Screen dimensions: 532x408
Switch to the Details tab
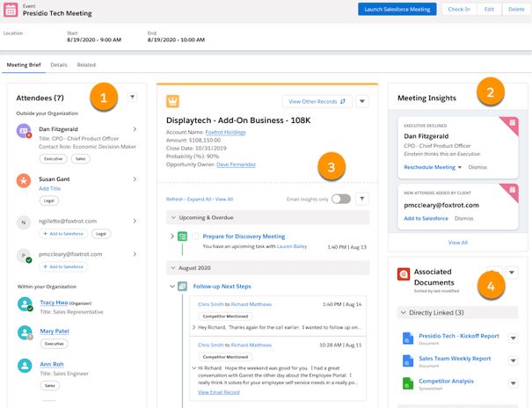59,65
